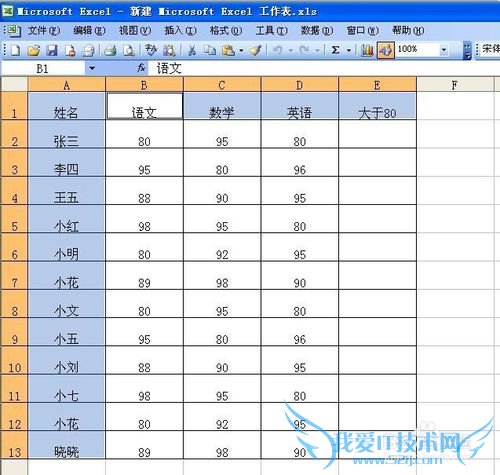
Task: Click the Permission icon next to Save
Action: click(70, 50)
